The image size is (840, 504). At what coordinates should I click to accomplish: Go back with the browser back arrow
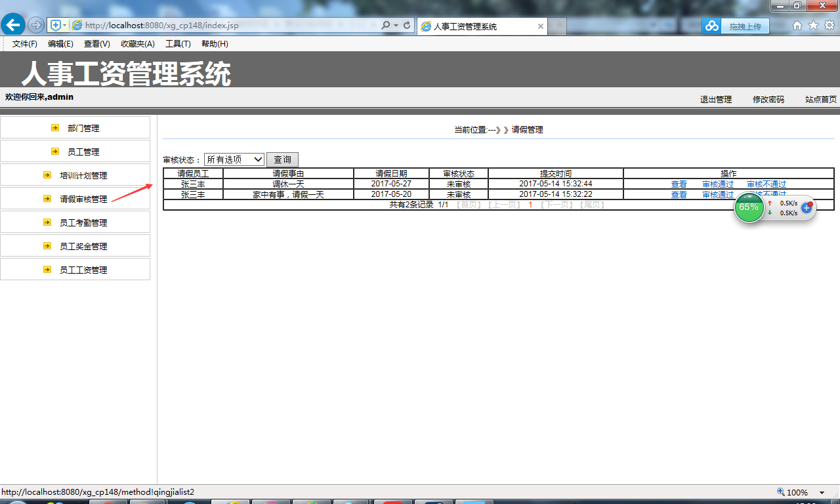(12, 25)
